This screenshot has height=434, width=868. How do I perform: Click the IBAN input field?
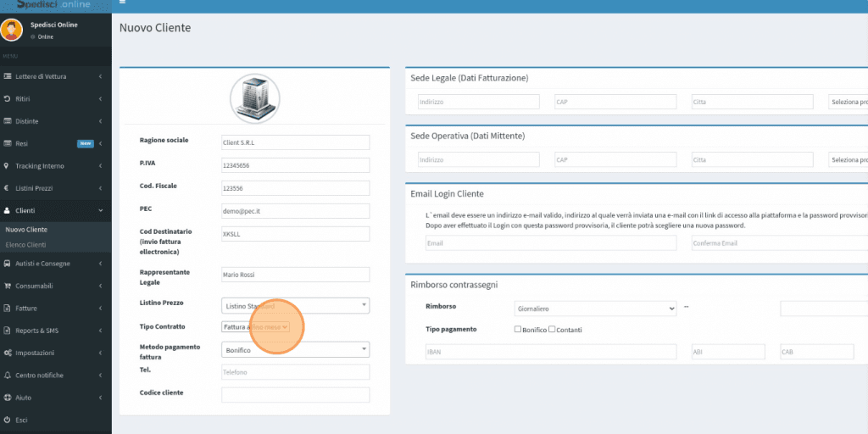tap(551, 352)
